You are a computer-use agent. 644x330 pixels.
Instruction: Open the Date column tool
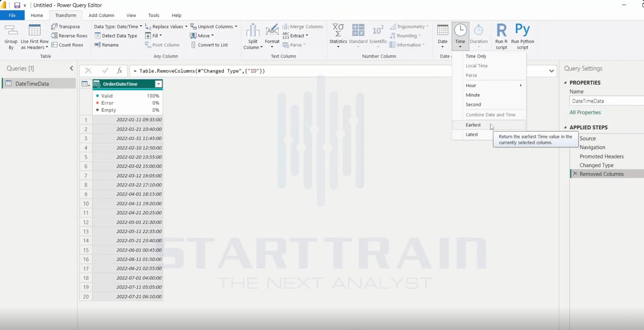pos(443,36)
